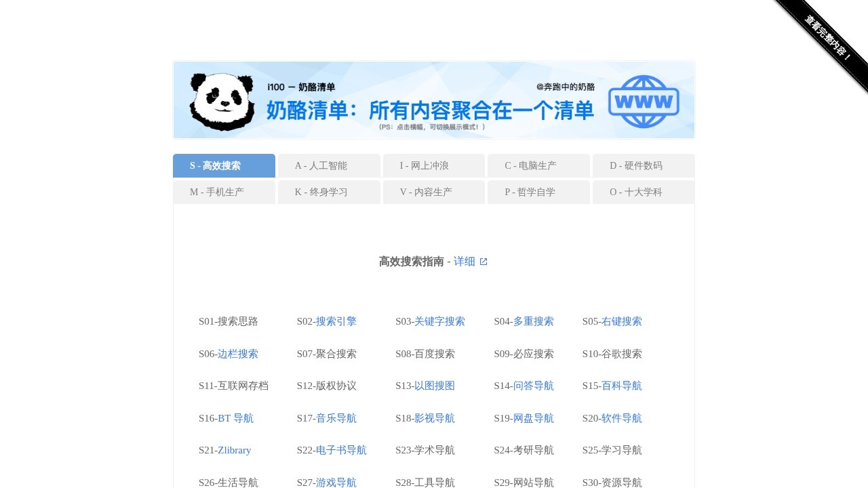Open the K - 终身学习 tab

(329, 192)
